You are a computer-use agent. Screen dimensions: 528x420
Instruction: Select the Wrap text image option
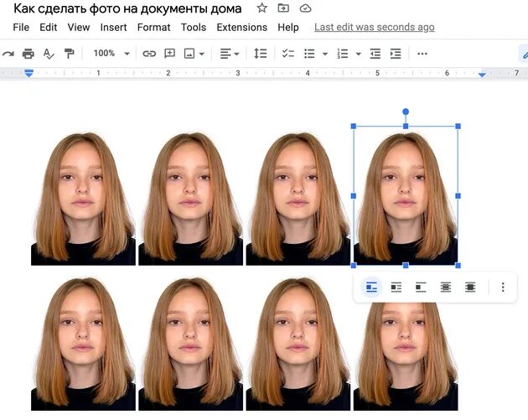(396, 288)
